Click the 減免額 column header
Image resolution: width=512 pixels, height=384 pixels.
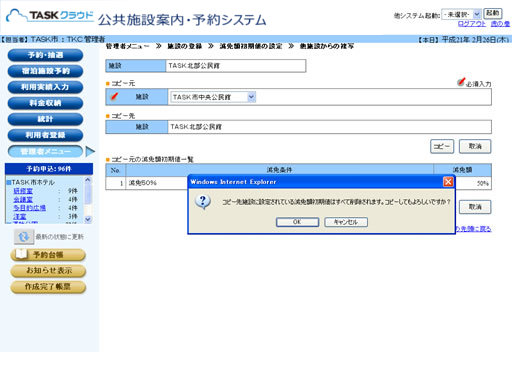pyautogui.click(x=462, y=170)
